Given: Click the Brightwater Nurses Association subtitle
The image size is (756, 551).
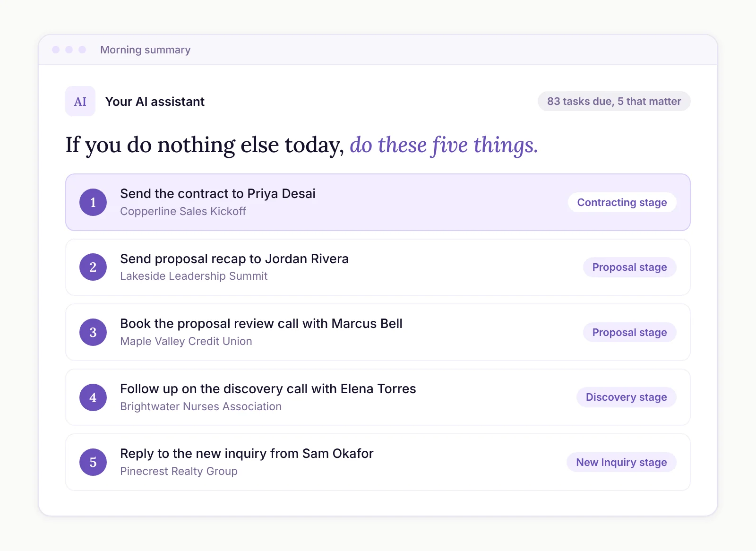Looking at the screenshot, I should (201, 406).
